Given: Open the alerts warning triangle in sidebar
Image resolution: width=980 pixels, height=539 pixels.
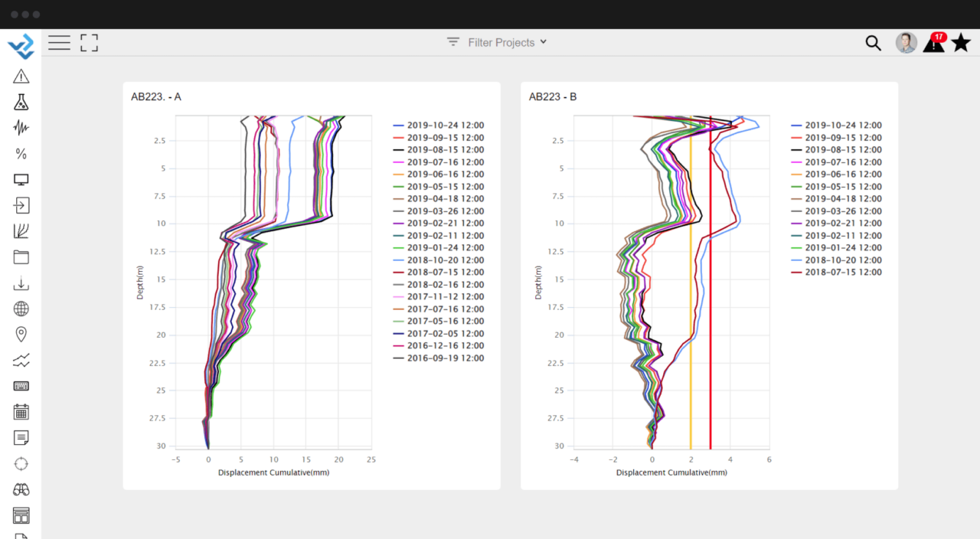Looking at the screenshot, I should click(21, 76).
